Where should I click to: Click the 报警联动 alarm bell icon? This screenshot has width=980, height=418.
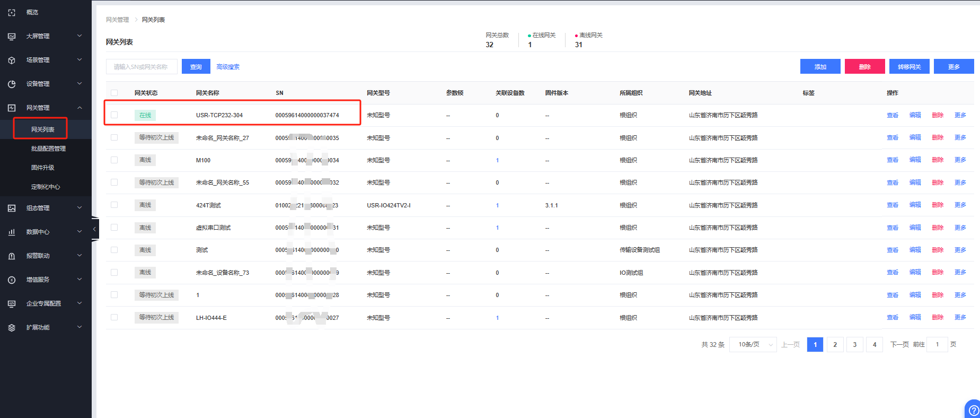pos(12,256)
